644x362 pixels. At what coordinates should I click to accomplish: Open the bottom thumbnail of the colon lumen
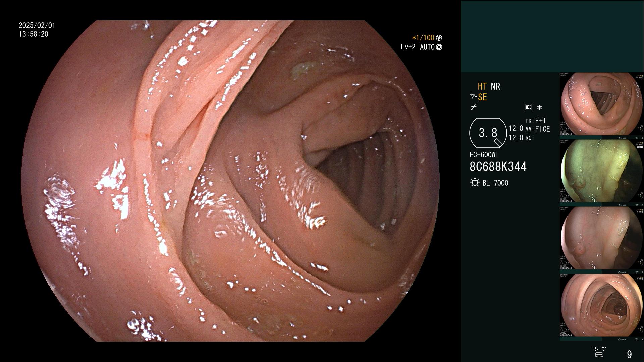click(602, 305)
